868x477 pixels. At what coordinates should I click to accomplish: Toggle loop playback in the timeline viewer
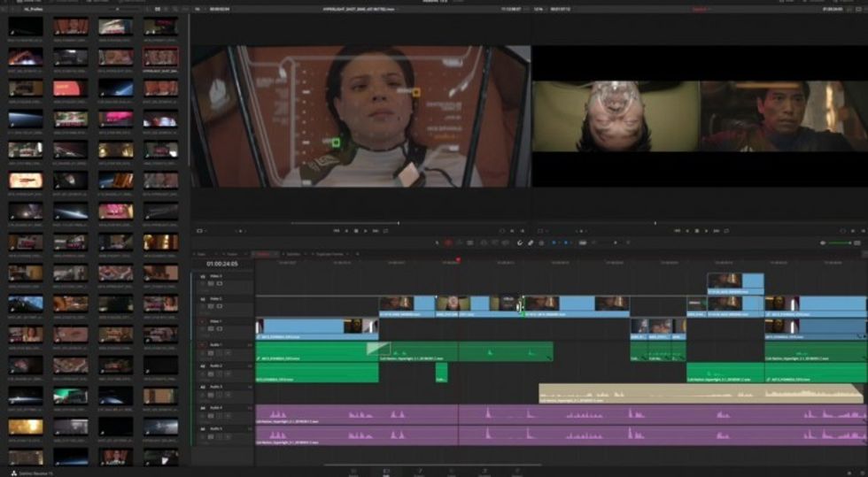pos(726,231)
